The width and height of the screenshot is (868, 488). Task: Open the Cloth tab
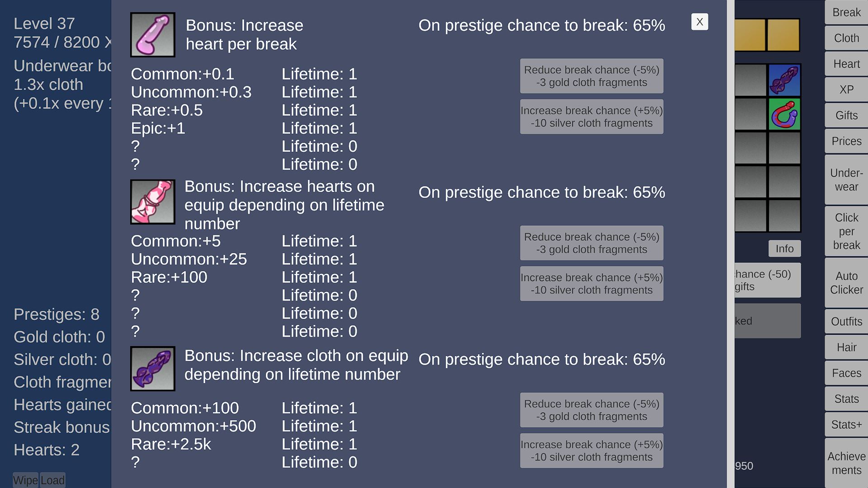[x=846, y=38]
